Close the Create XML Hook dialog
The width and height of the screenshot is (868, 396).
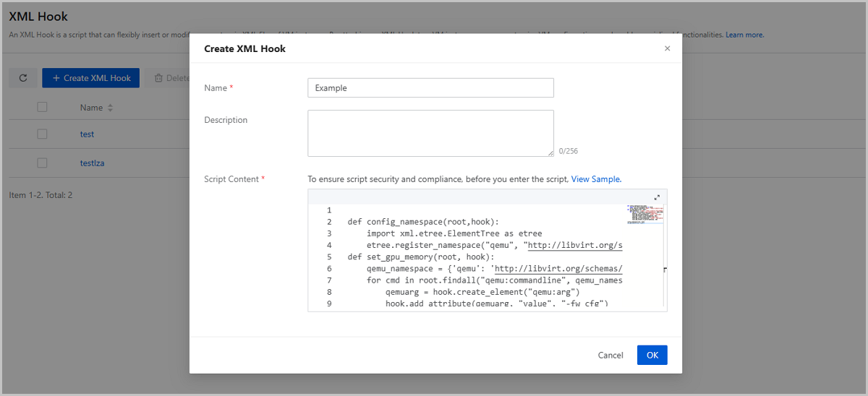coord(667,48)
